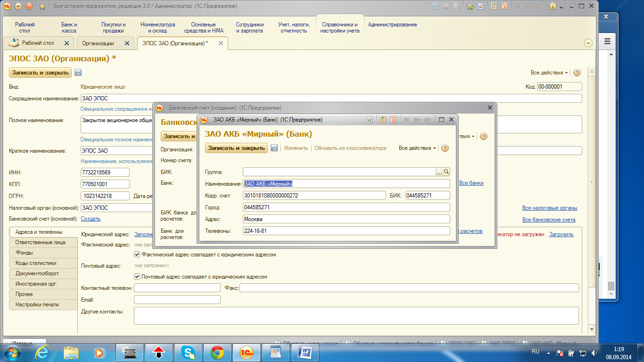
Task: Click the ellipsis selector in the Группа field
Action: 439,172
